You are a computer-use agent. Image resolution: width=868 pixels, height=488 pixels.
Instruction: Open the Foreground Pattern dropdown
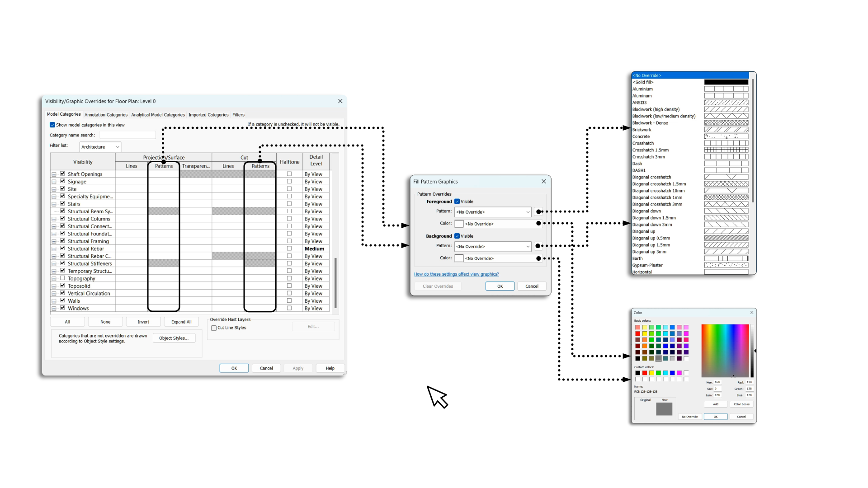[x=493, y=212]
